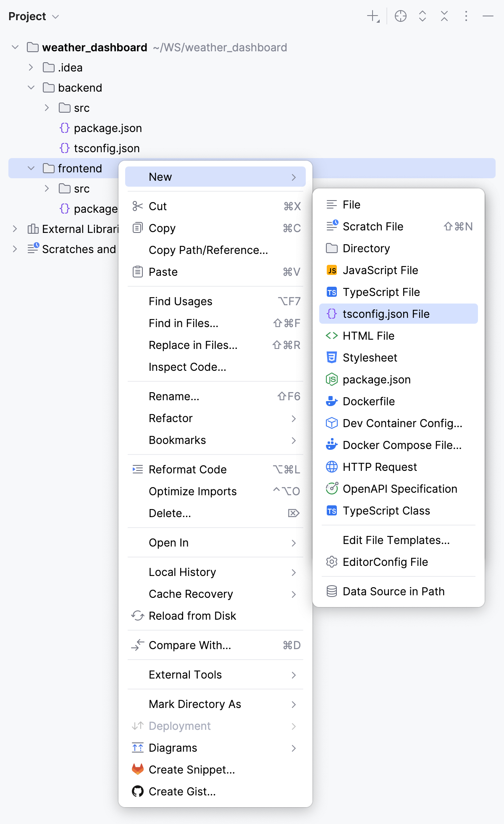Expand Scratches and Consoles node
Viewport: 504px width, 824px height.
point(15,249)
